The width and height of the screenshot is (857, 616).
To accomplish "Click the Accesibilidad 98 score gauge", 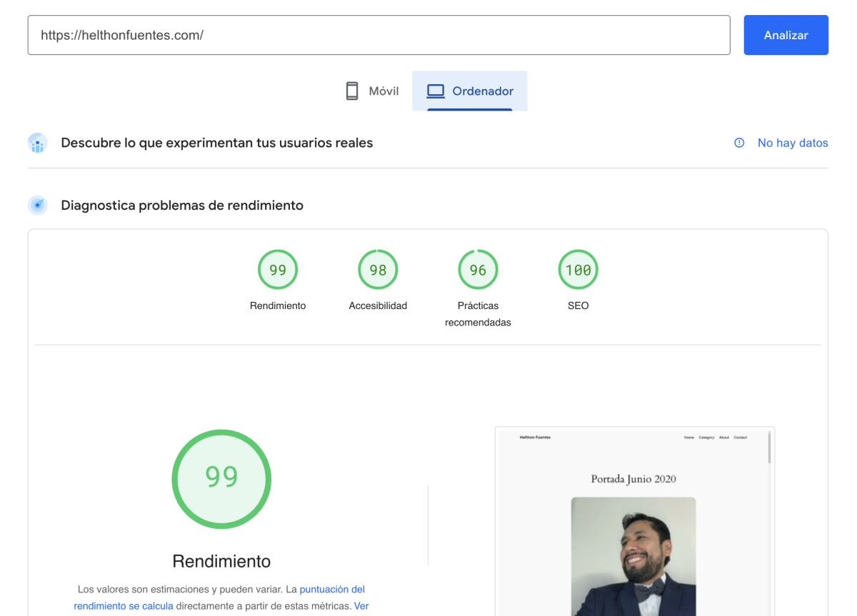I will (378, 270).
